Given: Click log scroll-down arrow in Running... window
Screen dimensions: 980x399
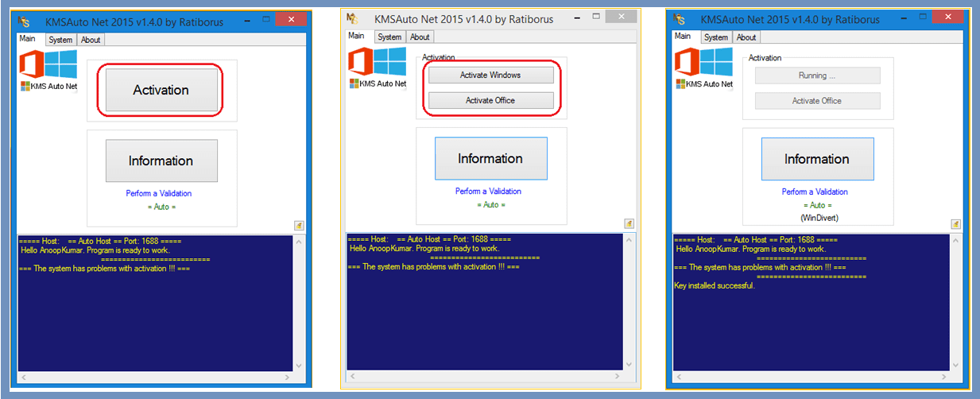Looking at the screenshot, I should (x=955, y=364).
